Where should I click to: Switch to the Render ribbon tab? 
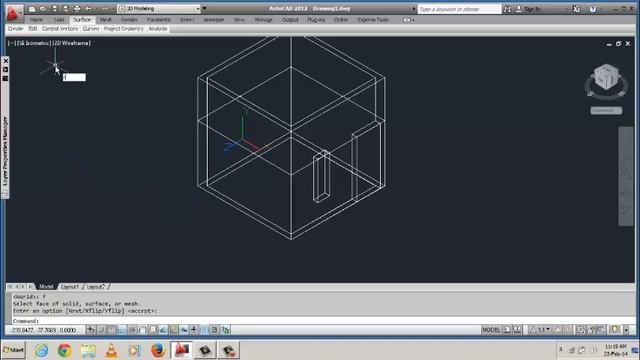[129, 20]
